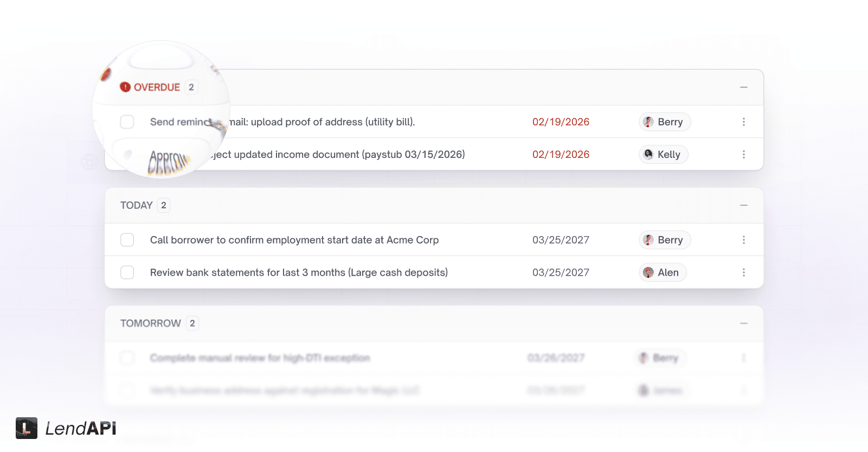The height and width of the screenshot is (452, 868).
Task: Click the red alert icon beside OVERDUE
Action: pyautogui.click(x=125, y=87)
